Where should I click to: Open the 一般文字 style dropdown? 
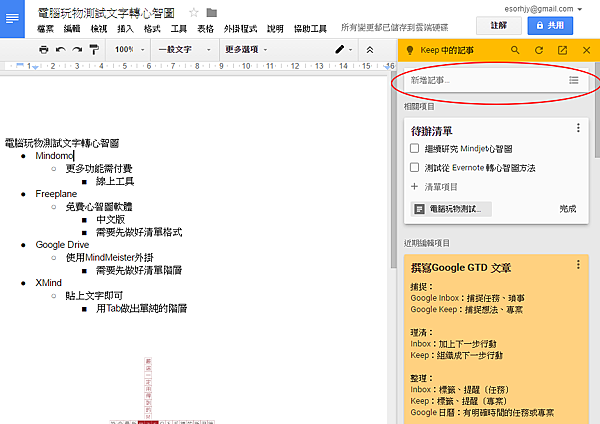tap(185, 49)
